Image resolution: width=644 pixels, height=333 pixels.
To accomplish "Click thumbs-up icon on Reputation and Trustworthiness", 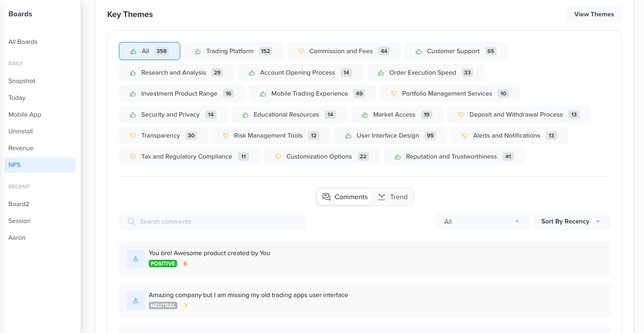I will (398, 156).
